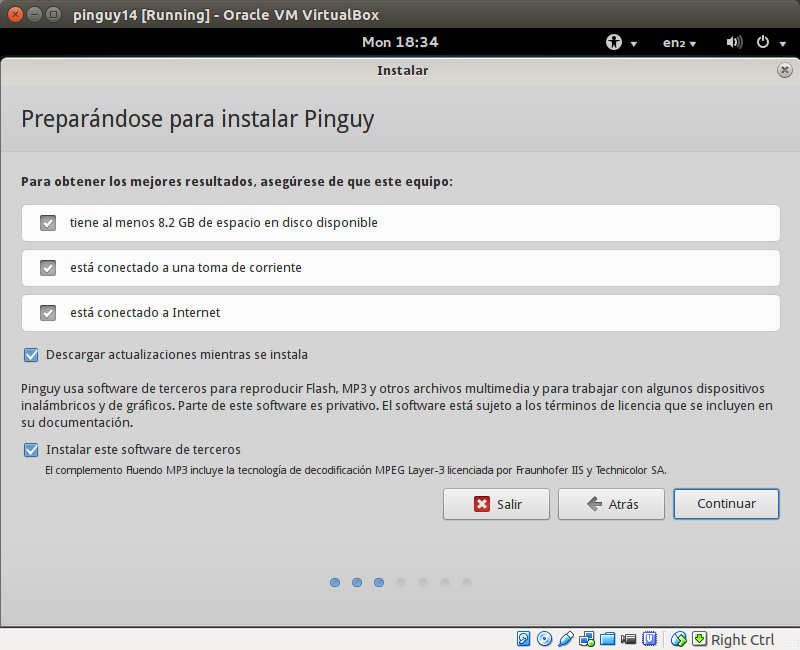Image resolution: width=800 pixels, height=650 pixels.
Task: Click Continuar to proceed with installation
Action: (x=726, y=504)
